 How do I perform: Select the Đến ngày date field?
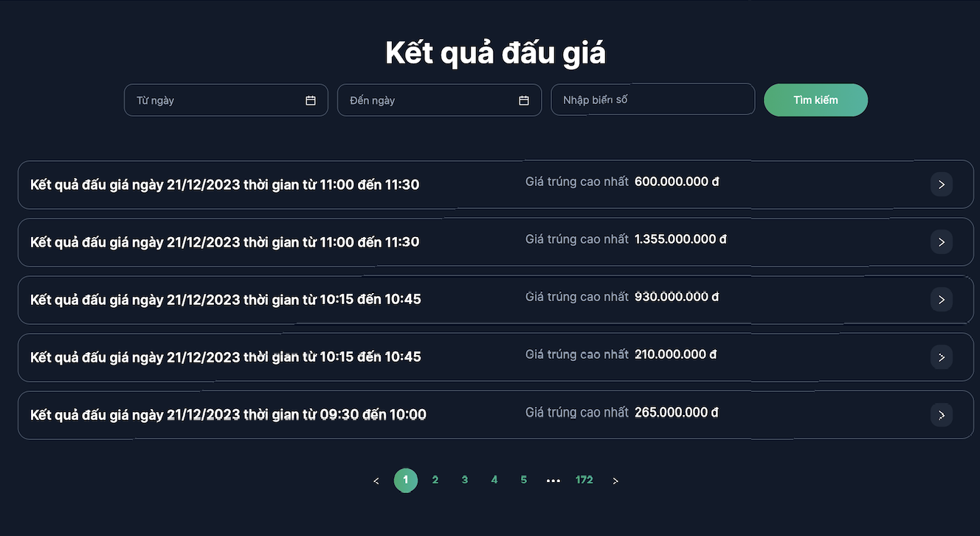439,100
